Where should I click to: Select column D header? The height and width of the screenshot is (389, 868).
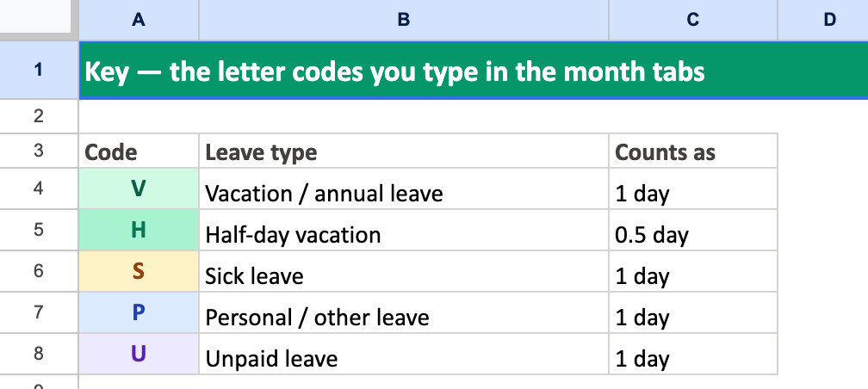[823, 20]
